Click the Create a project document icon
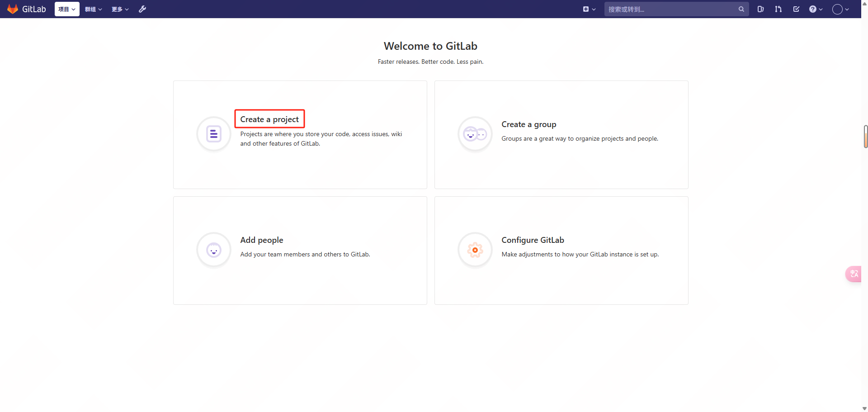Screen dimensions: 868x412 click(214, 134)
